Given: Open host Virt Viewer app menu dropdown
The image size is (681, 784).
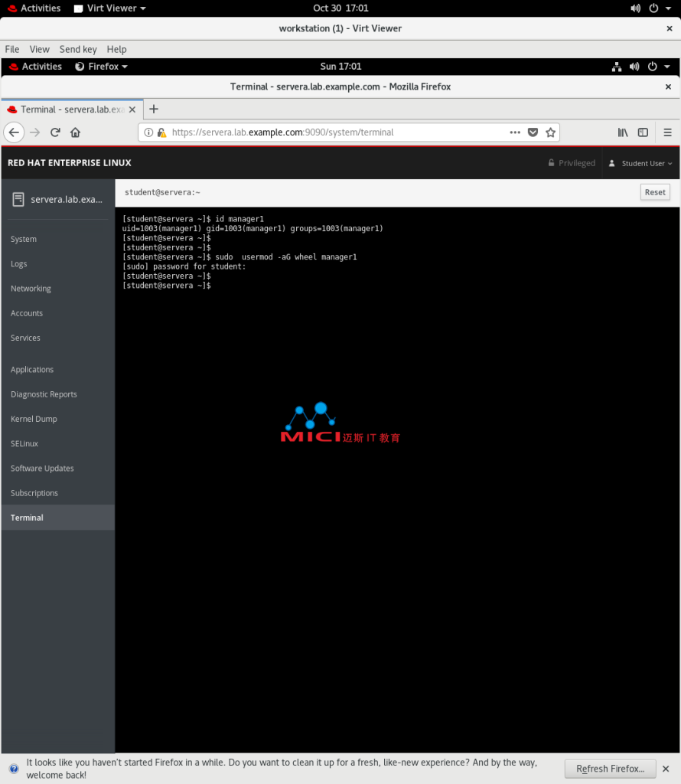Looking at the screenshot, I should point(110,8).
